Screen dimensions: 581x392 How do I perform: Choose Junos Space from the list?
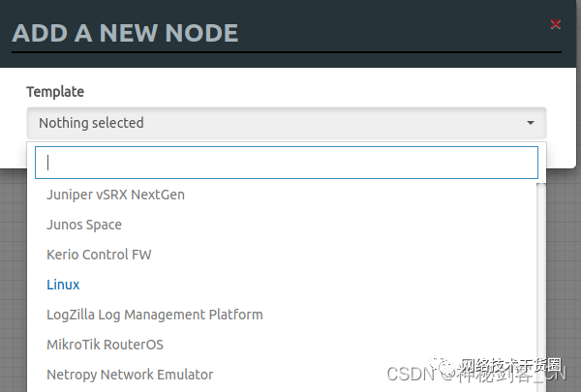coord(84,225)
